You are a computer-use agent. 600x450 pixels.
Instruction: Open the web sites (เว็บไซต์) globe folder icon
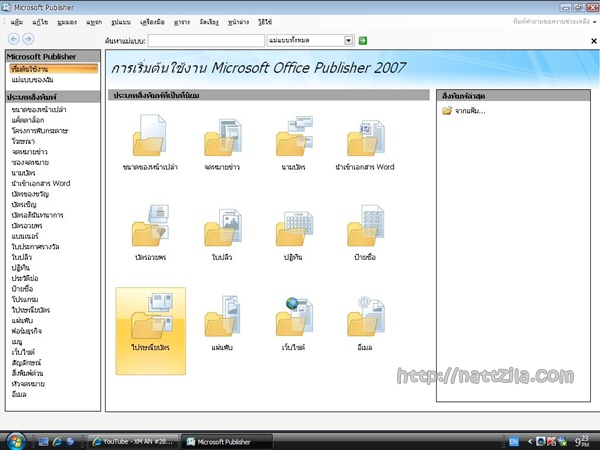[294, 317]
